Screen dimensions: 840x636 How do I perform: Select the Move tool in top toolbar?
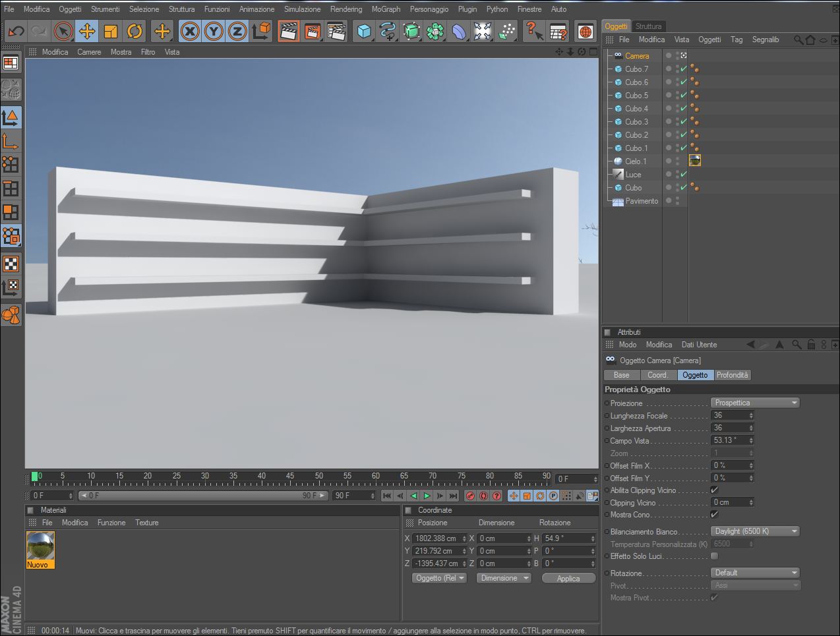(x=86, y=31)
